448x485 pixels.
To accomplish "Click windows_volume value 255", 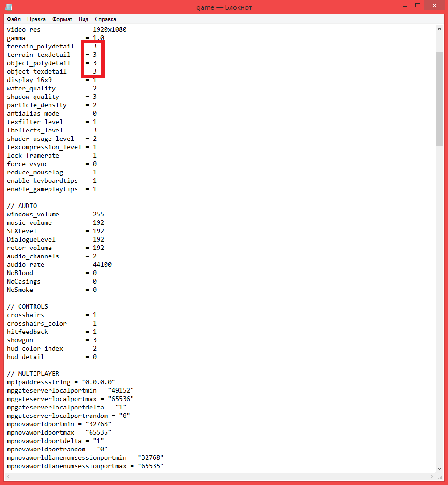I will pyautogui.click(x=98, y=215).
